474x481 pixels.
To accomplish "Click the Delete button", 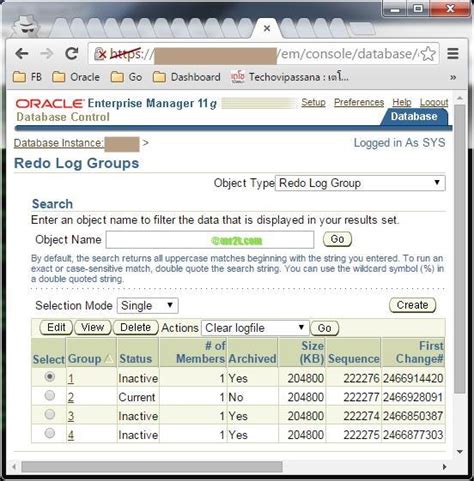I will point(135,328).
